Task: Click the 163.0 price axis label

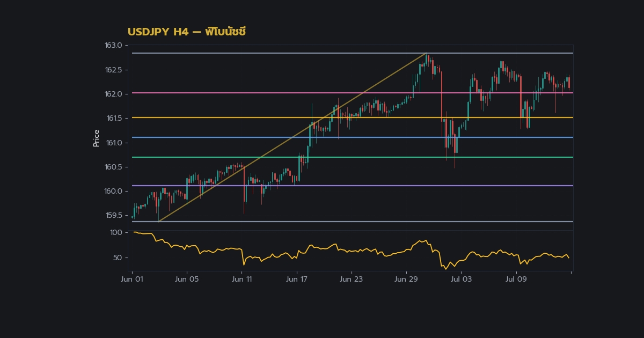Action: pyautogui.click(x=113, y=46)
